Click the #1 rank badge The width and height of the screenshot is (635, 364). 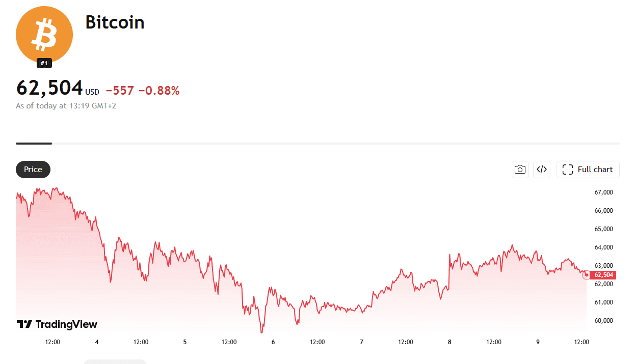(x=44, y=63)
